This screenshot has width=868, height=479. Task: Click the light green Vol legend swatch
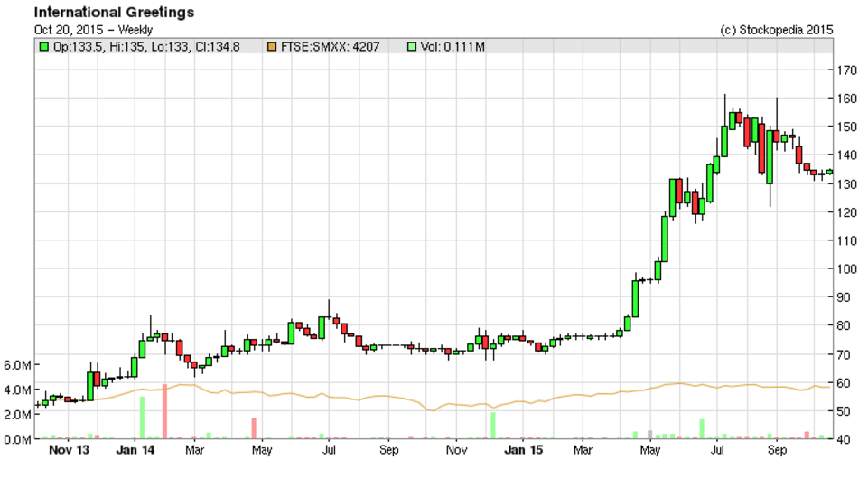tap(412, 47)
